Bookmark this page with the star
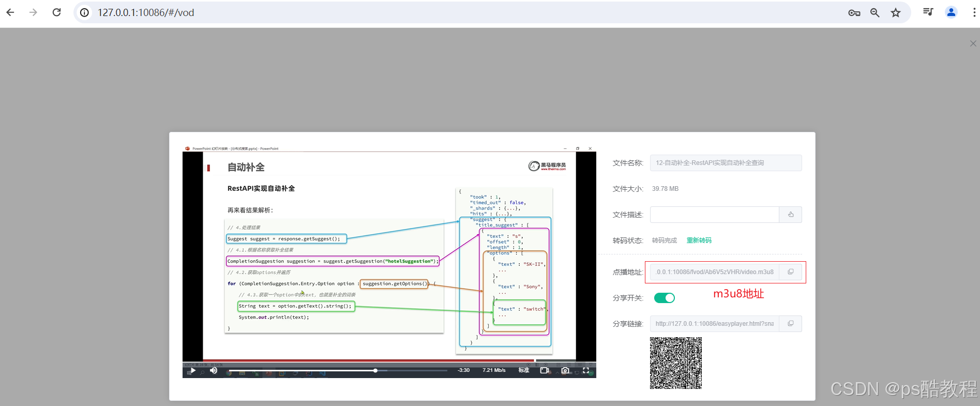The width and height of the screenshot is (980, 406). pyautogui.click(x=896, y=12)
